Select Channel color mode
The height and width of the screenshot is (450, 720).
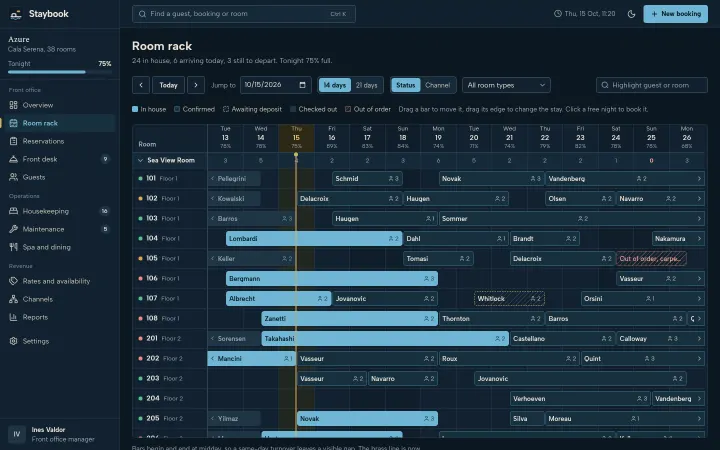click(x=438, y=85)
